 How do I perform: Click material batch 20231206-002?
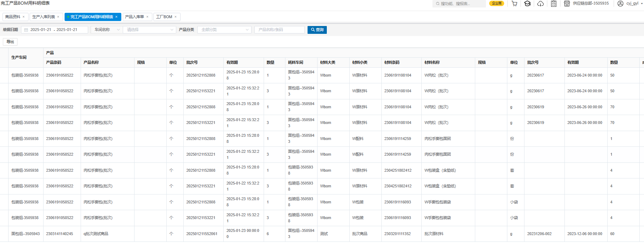click(x=539, y=234)
